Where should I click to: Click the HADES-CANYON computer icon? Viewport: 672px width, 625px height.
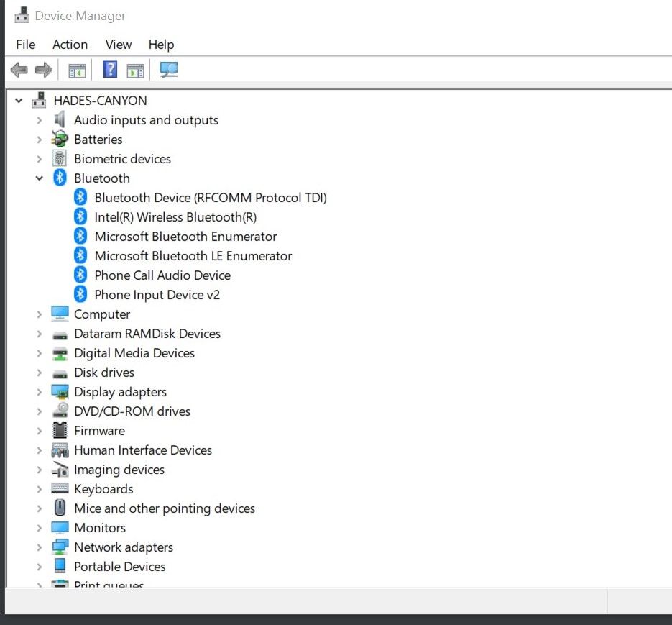tap(39, 100)
